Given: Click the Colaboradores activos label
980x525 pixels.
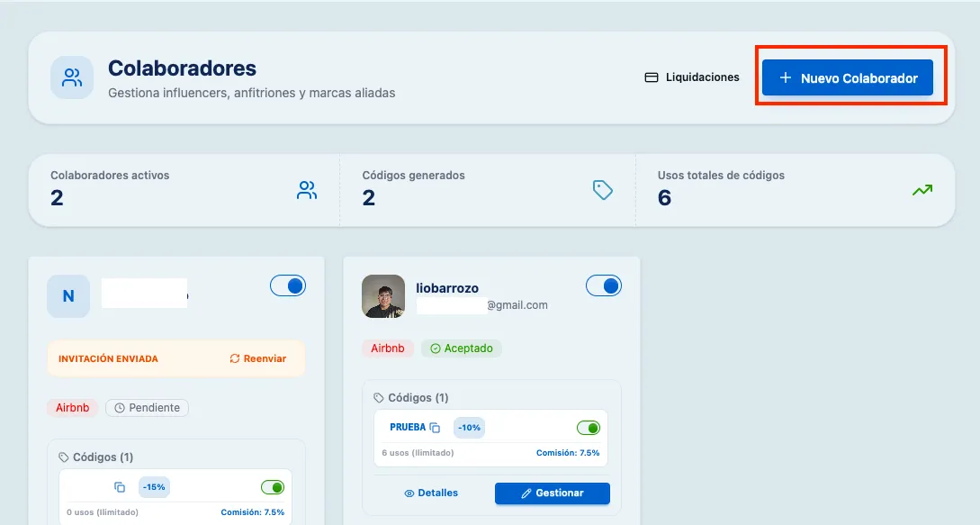Looking at the screenshot, I should tap(110, 176).
